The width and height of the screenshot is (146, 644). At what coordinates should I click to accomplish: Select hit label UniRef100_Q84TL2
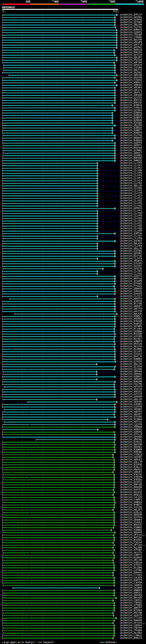(x=131, y=93)
